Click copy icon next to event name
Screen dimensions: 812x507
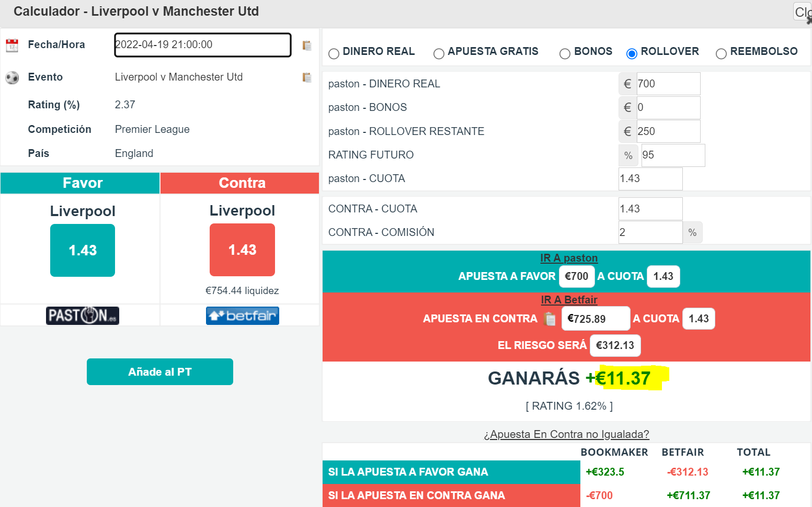pyautogui.click(x=307, y=77)
